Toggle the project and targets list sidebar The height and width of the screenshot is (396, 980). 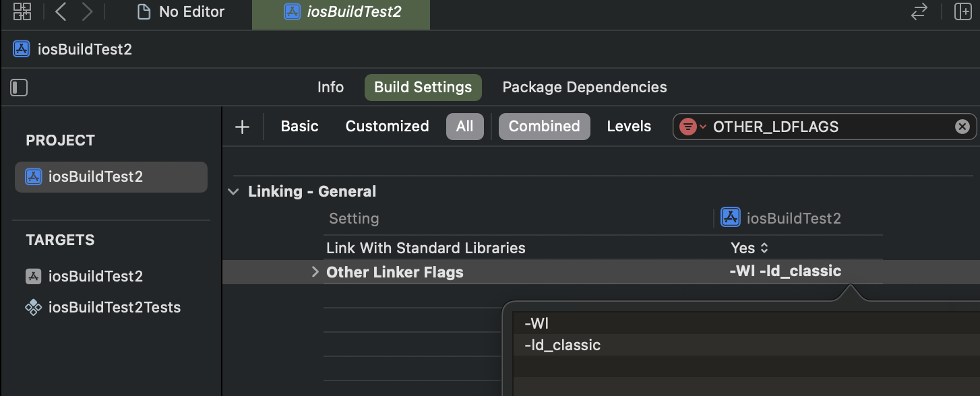click(x=19, y=88)
